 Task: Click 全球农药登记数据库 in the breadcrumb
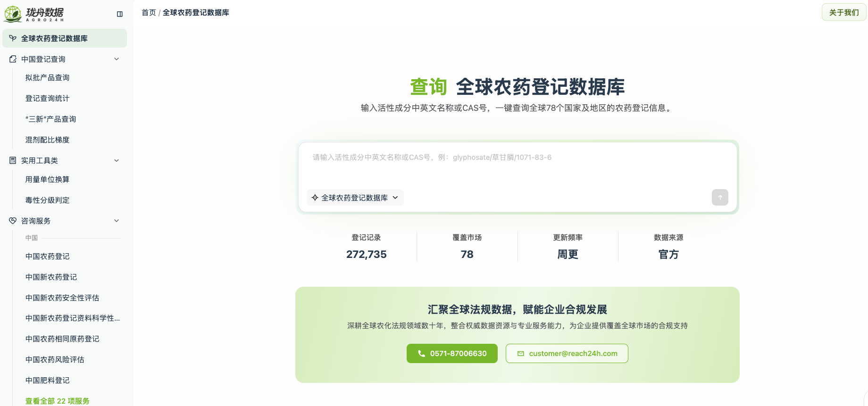coord(196,13)
